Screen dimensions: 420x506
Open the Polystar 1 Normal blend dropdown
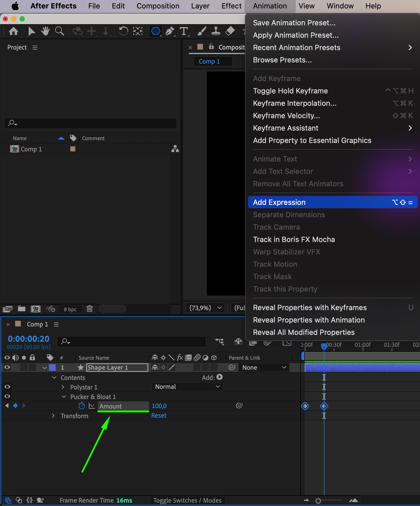tap(187, 387)
